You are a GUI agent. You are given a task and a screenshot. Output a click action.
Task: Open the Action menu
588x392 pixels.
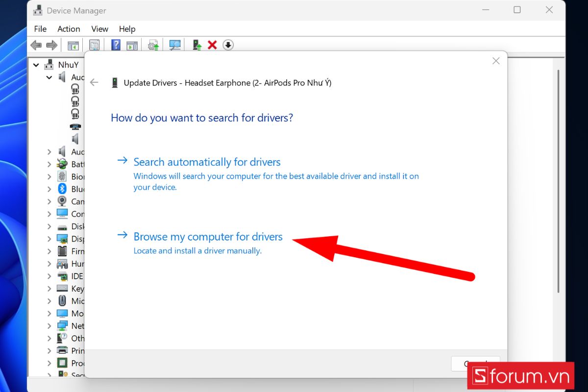coord(69,29)
